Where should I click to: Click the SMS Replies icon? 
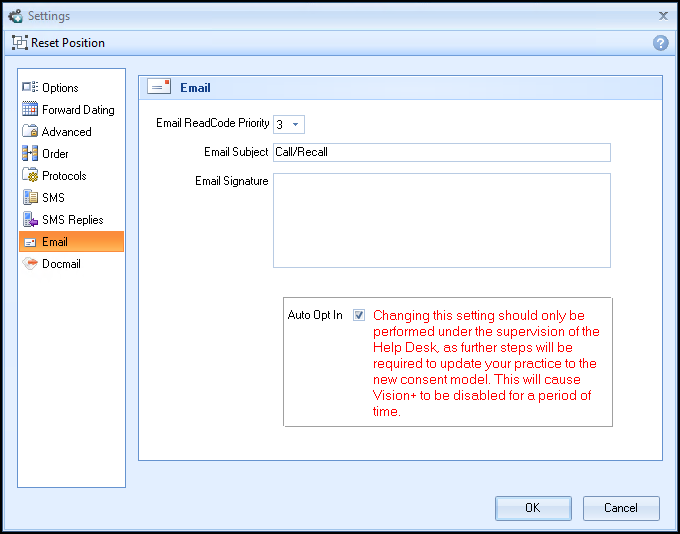pyautogui.click(x=30, y=220)
